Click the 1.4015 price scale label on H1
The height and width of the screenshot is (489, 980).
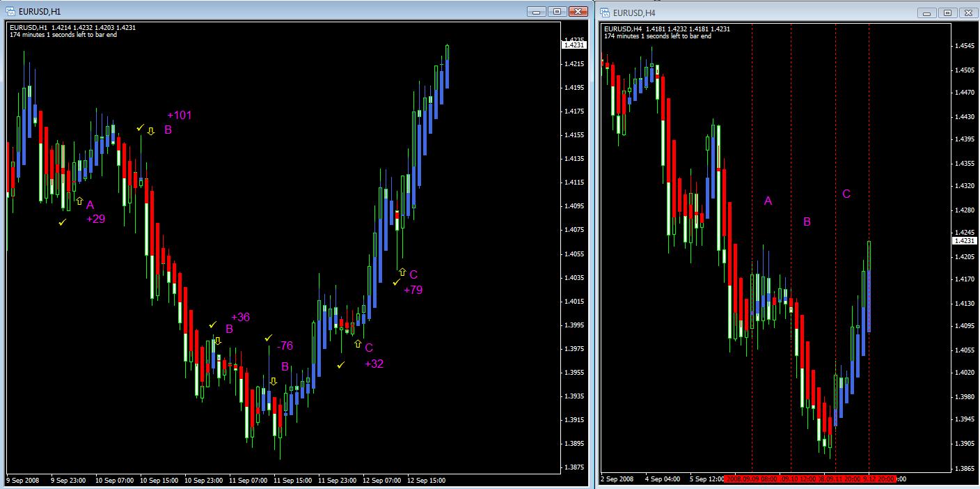tap(576, 302)
